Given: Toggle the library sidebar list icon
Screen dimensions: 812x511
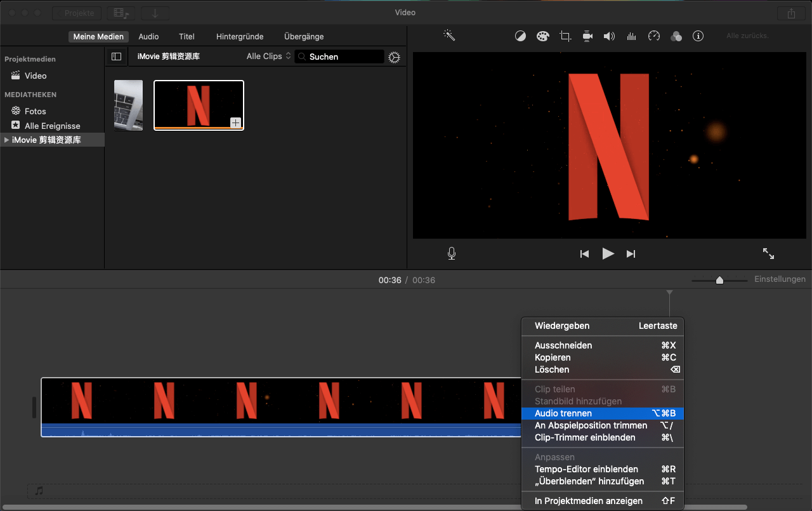Looking at the screenshot, I should point(116,56).
